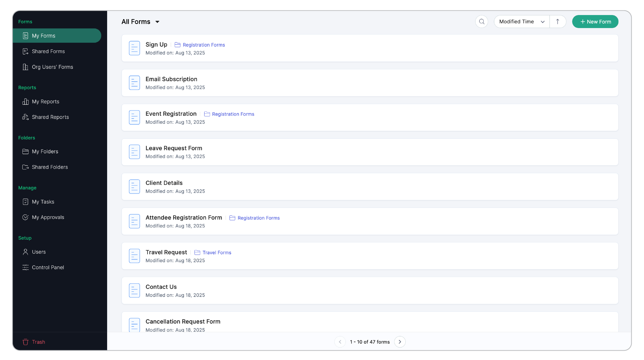Click the search magnifier icon

click(481, 22)
